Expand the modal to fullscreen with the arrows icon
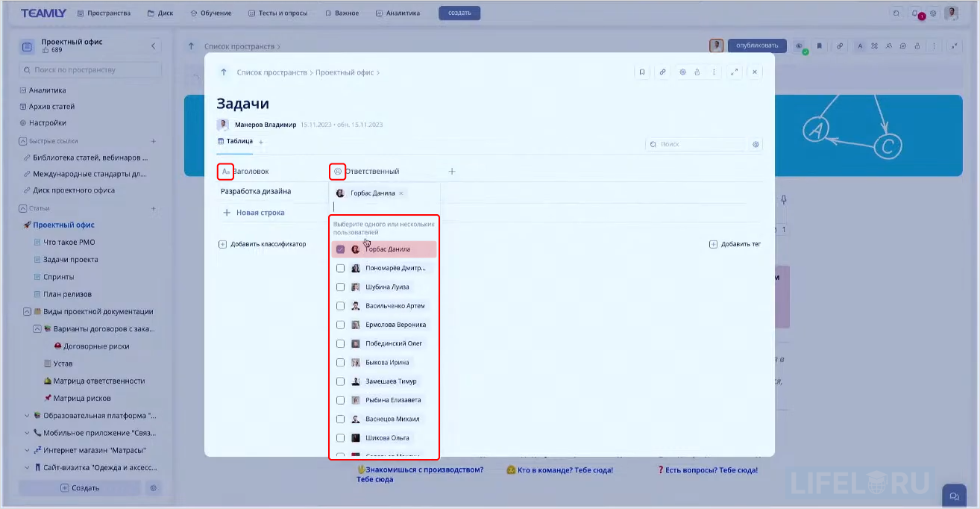 pos(733,72)
